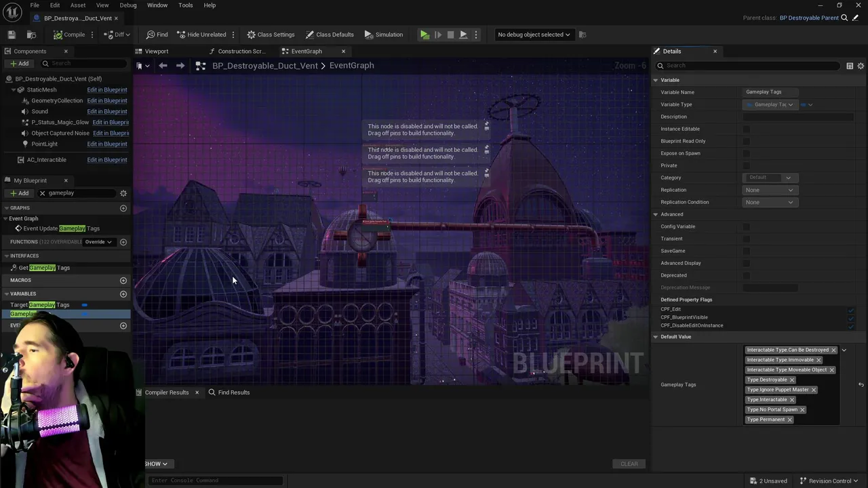Navigate forward in graph history
This screenshot has width=868, height=488.
[180, 66]
